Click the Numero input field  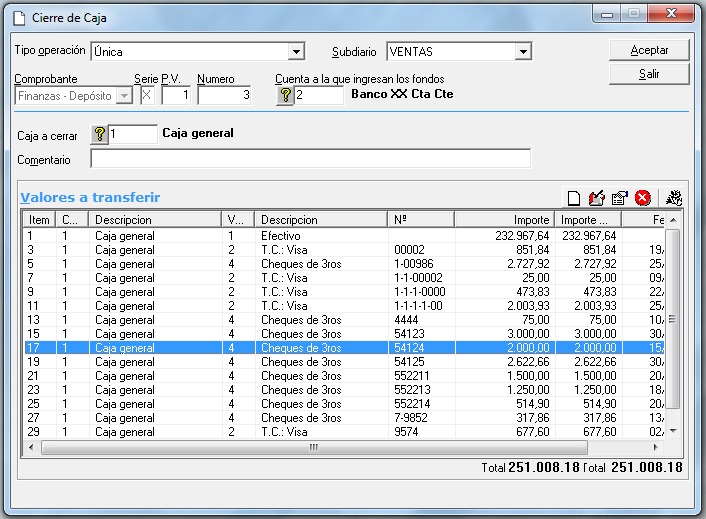point(226,95)
